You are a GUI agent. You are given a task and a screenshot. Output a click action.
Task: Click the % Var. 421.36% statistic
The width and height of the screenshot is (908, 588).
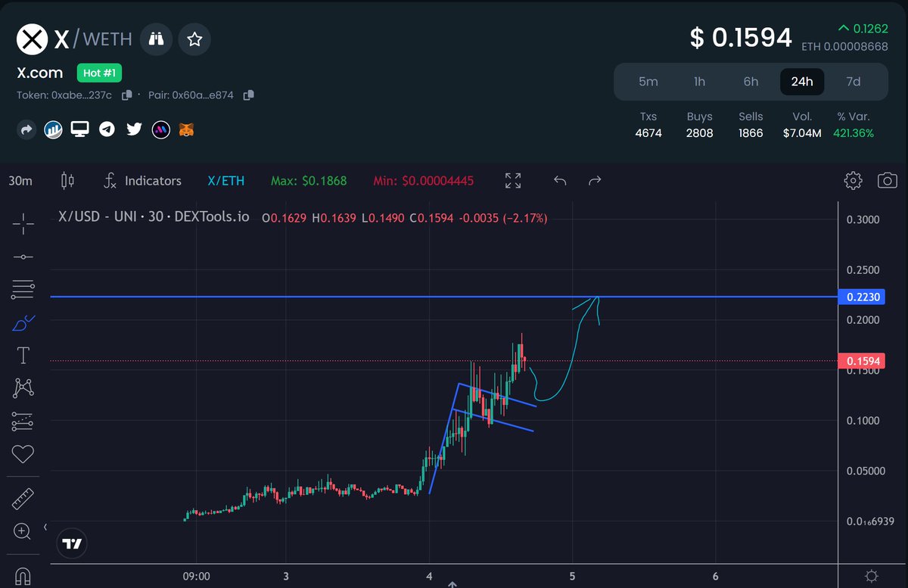pyautogui.click(x=854, y=125)
